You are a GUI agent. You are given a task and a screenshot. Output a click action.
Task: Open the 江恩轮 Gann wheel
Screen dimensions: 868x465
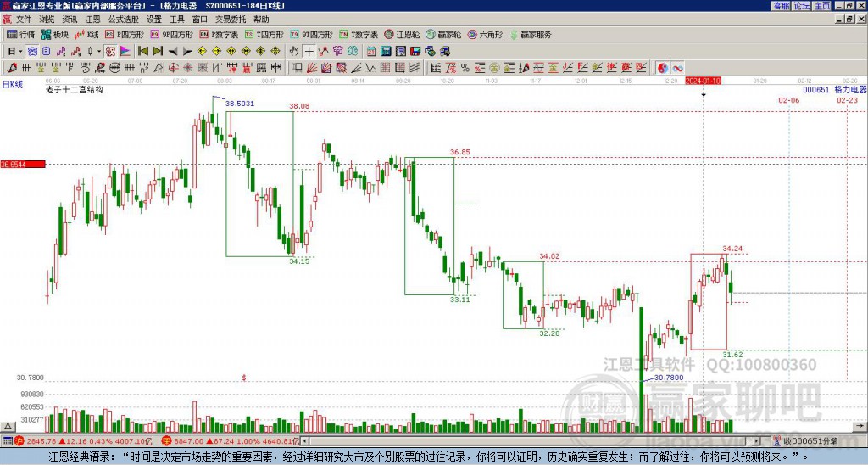click(x=402, y=34)
